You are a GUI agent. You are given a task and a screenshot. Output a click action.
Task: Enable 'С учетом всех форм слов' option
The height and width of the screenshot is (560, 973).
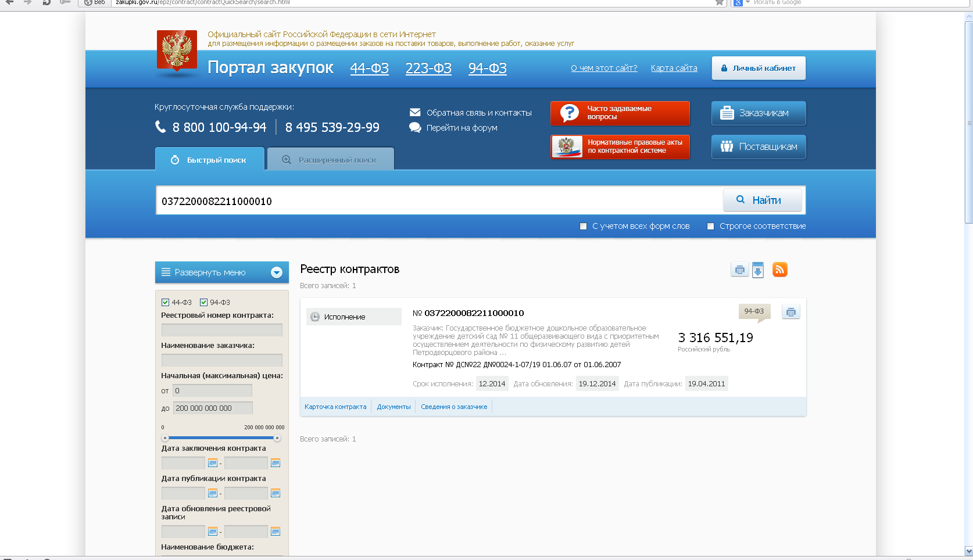point(583,227)
